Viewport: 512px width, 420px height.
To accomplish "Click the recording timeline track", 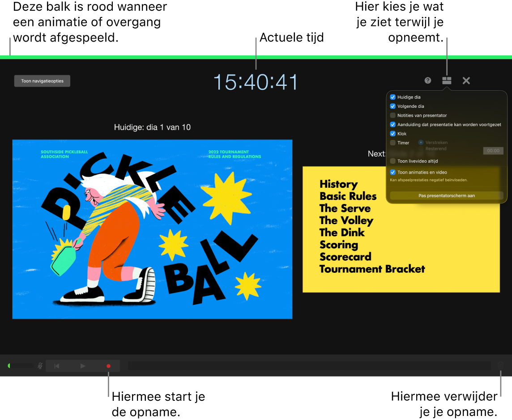I will [309, 366].
